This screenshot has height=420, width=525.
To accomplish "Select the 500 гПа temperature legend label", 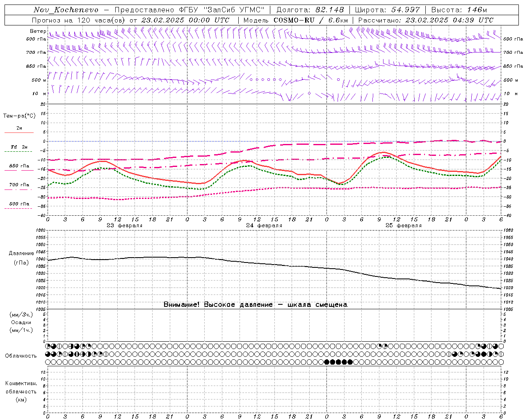I will [x=19, y=204].
